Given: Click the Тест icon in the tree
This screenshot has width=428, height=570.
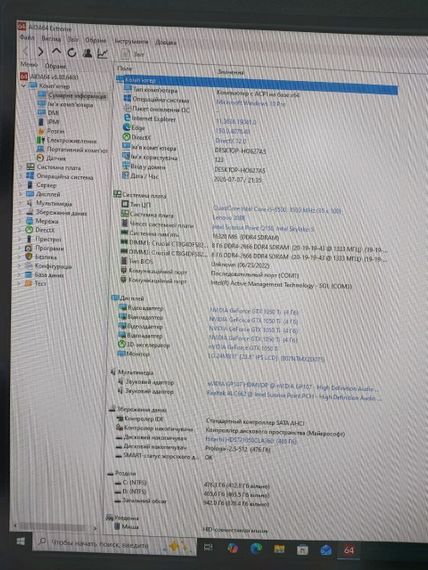Looking at the screenshot, I should (x=29, y=283).
